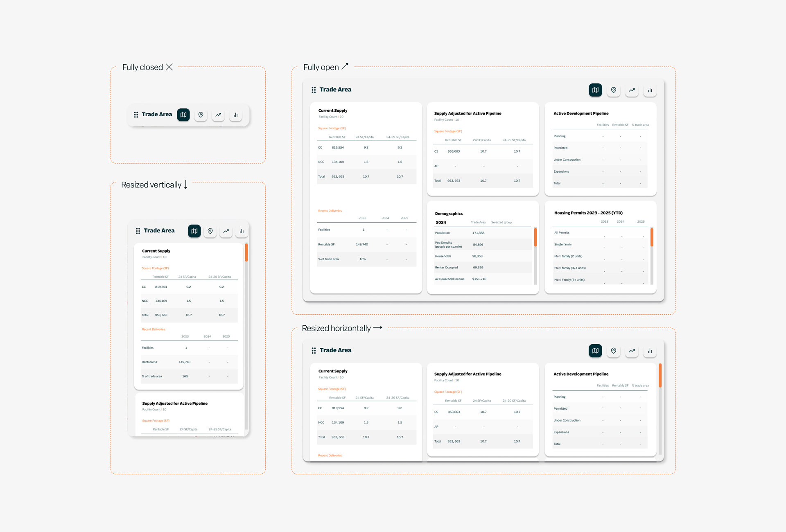Select the Selected group column in Demographics
Screen dimensions: 786x532
[x=501, y=222]
